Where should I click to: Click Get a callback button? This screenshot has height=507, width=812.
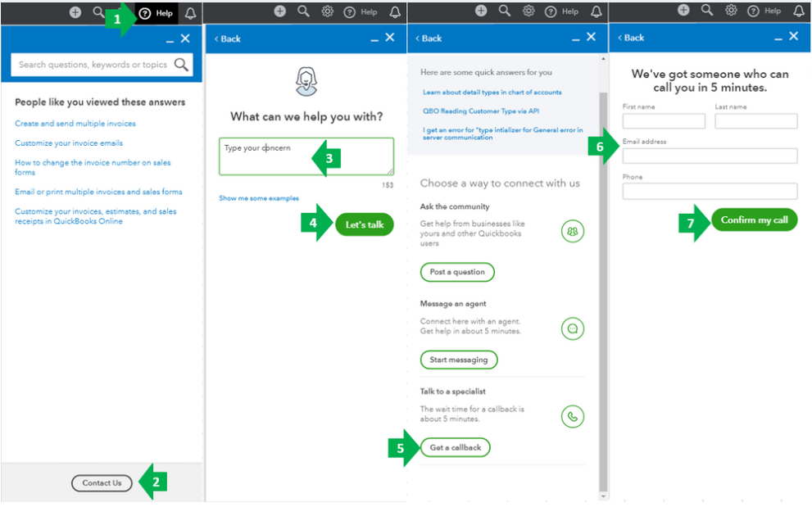tap(456, 448)
